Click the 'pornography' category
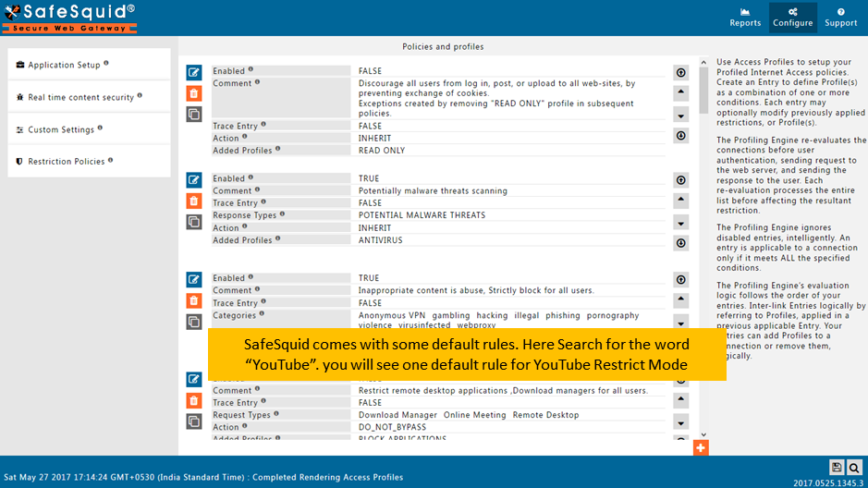Viewport: 868px width, 488px height. [613, 315]
